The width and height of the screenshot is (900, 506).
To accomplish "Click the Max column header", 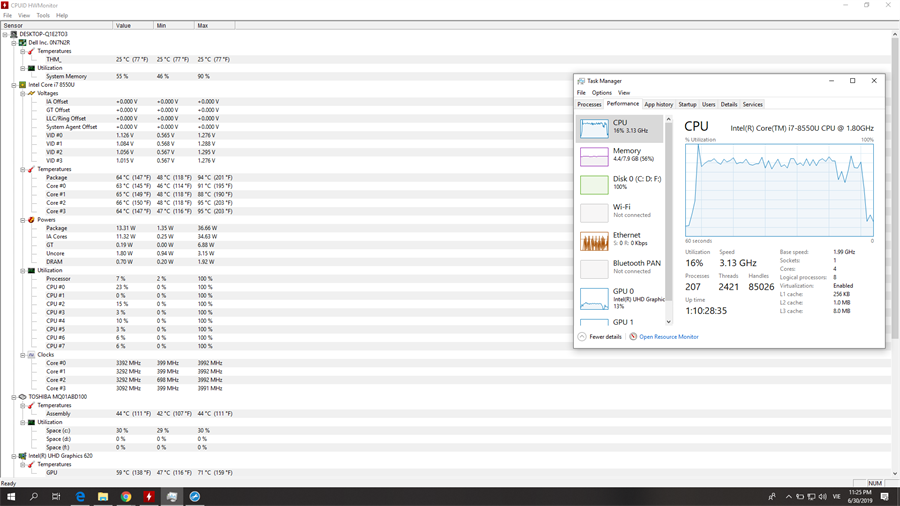I will 203,25.
